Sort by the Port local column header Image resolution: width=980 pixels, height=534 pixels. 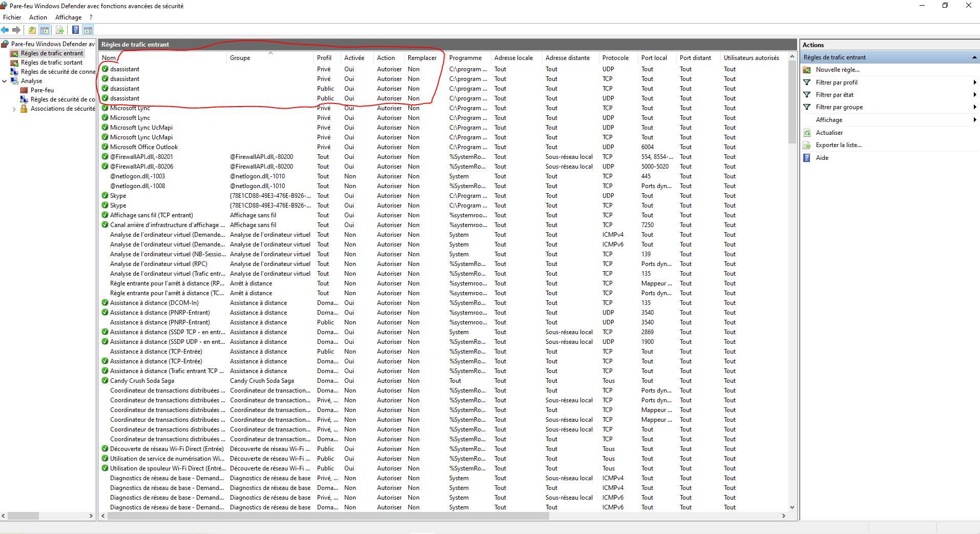coord(657,58)
